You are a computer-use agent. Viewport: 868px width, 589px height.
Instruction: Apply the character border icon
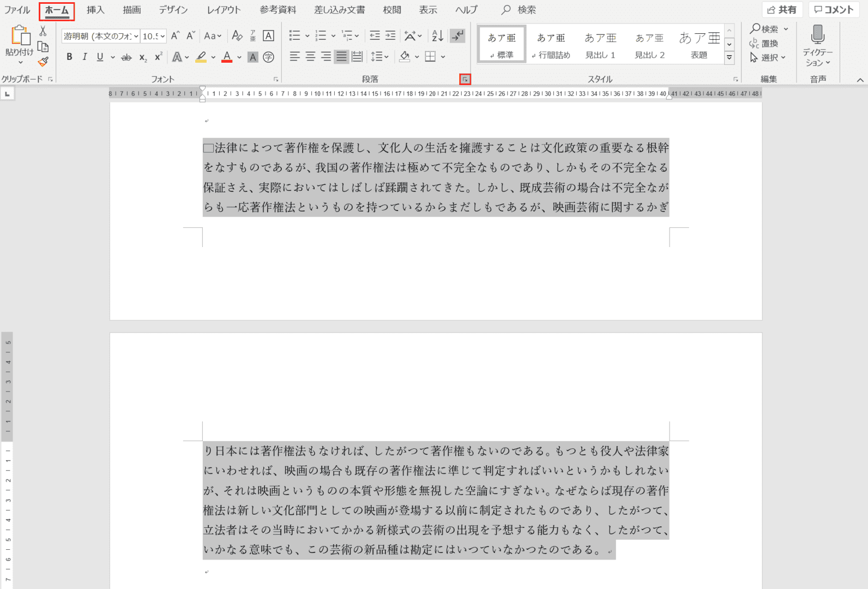point(268,36)
